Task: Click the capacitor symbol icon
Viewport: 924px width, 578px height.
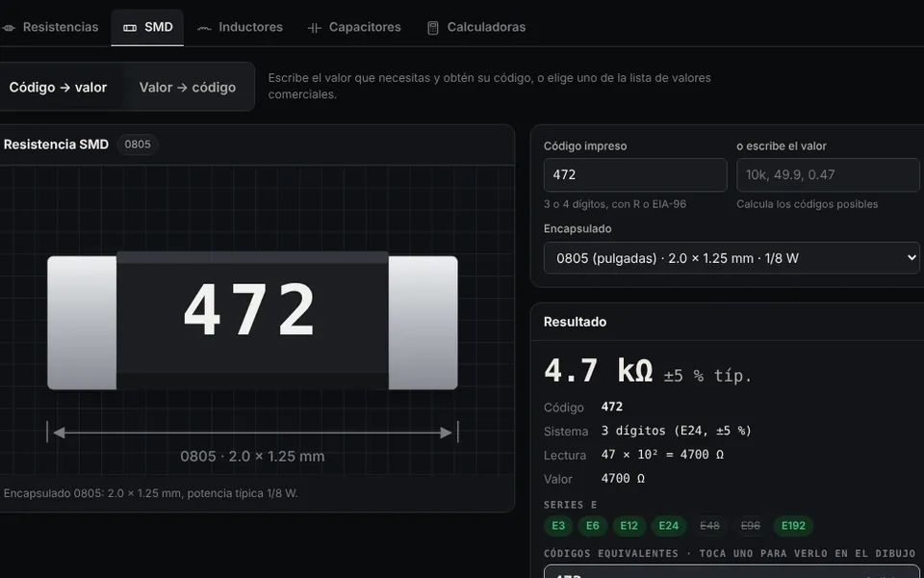Action: point(314,28)
